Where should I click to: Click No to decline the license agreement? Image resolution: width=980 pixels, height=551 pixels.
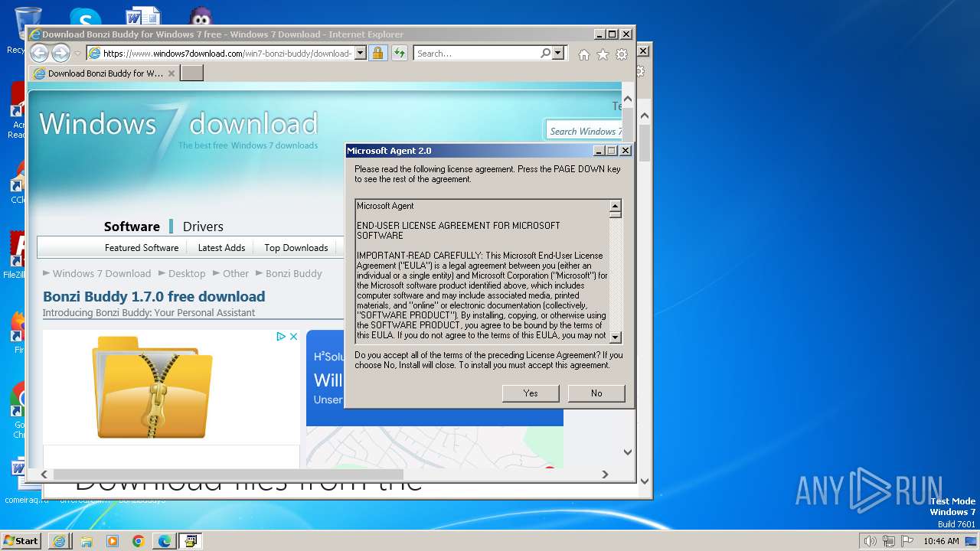[x=596, y=393]
